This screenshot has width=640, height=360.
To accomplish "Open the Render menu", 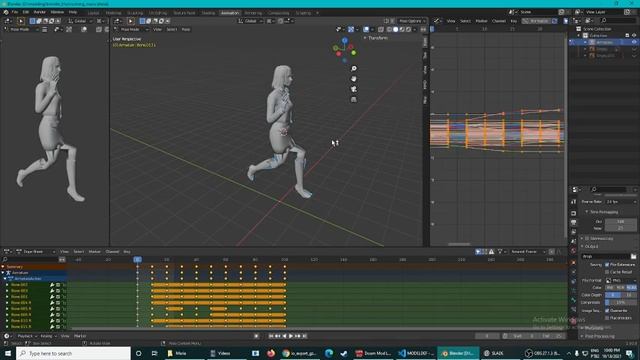I will click(40, 12).
